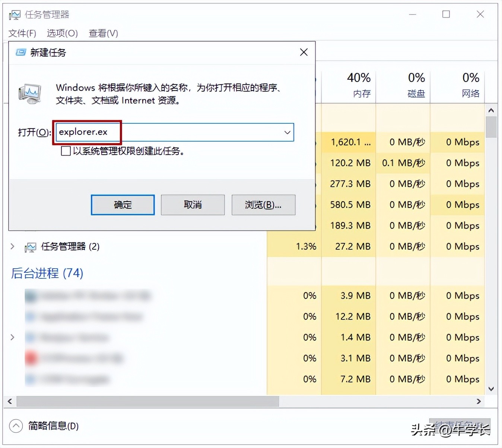502x448 pixels.
Task: Click the 3.9 MB memory cell
Action: (349, 296)
